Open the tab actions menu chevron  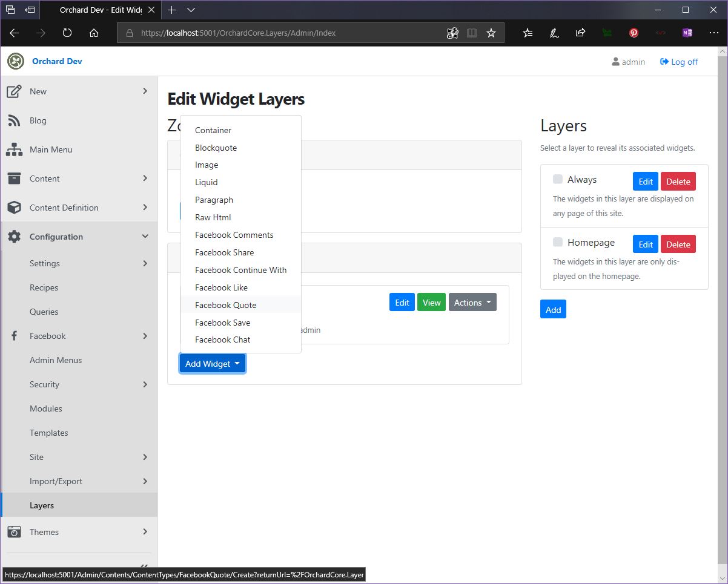click(x=191, y=10)
